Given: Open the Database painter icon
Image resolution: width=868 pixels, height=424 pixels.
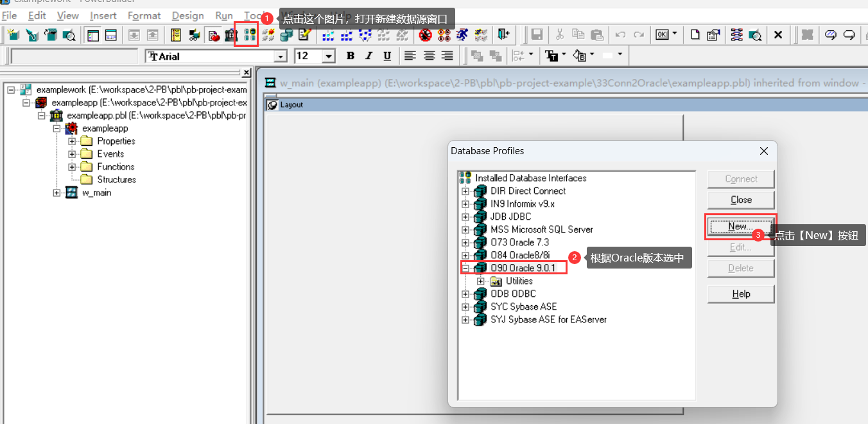Looking at the screenshot, I should tap(286, 35).
